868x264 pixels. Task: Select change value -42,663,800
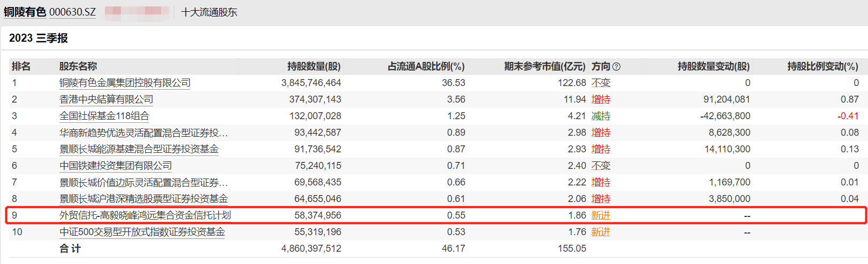click(x=725, y=116)
